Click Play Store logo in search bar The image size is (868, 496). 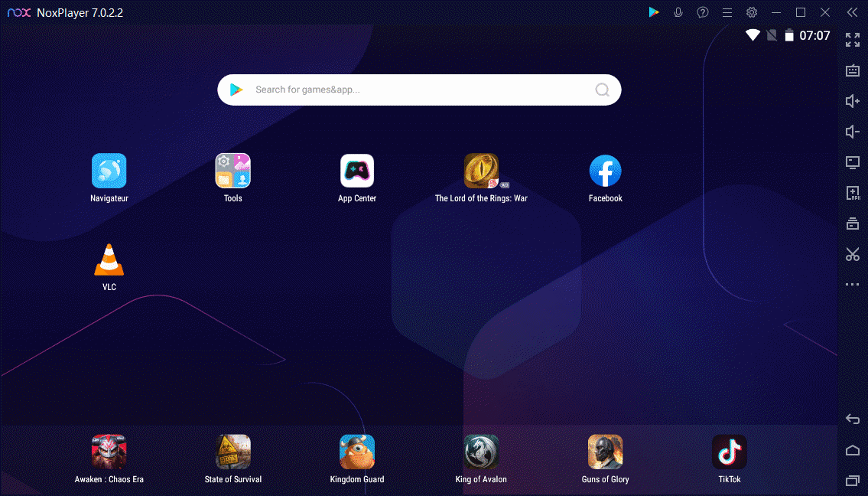(236, 90)
